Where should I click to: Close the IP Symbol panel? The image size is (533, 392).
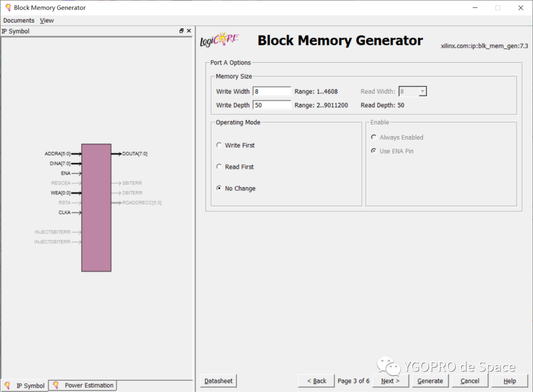tap(189, 31)
